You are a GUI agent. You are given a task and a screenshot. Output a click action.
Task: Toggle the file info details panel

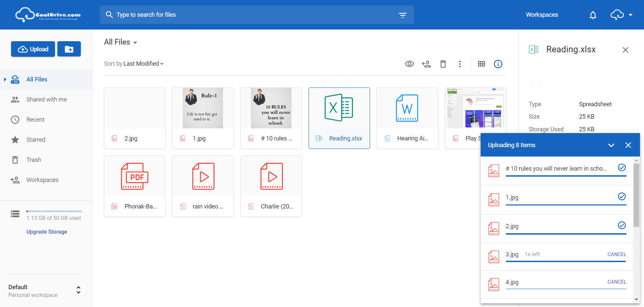(x=498, y=64)
